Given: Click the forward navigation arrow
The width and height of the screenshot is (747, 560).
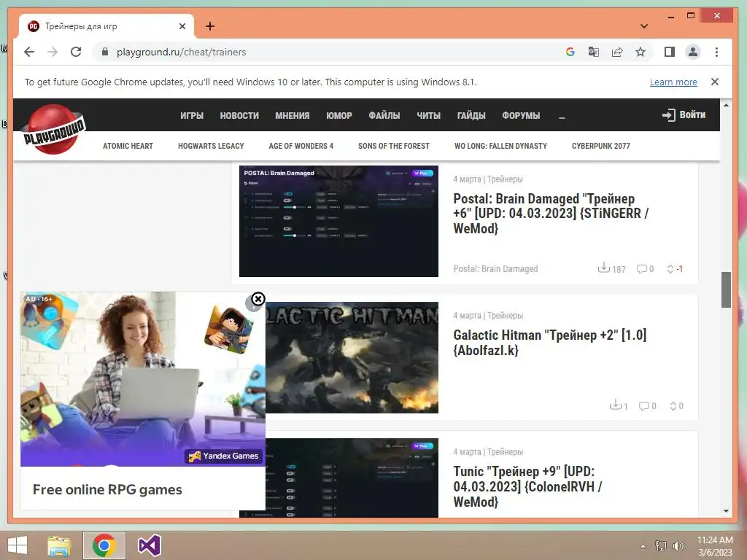Looking at the screenshot, I should 53,52.
